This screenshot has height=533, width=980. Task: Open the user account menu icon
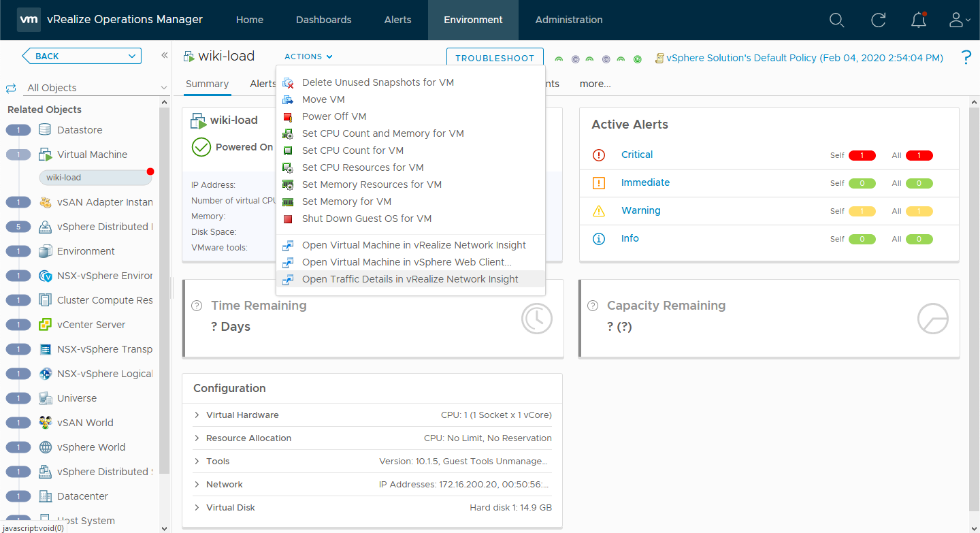pyautogui.click(x=959, y=20)
